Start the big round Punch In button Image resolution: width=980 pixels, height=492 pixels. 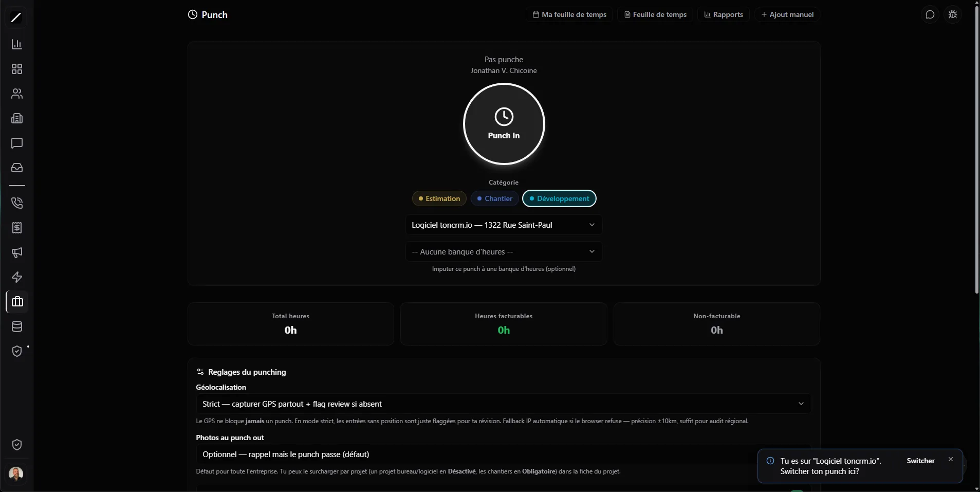coord(504,124)
